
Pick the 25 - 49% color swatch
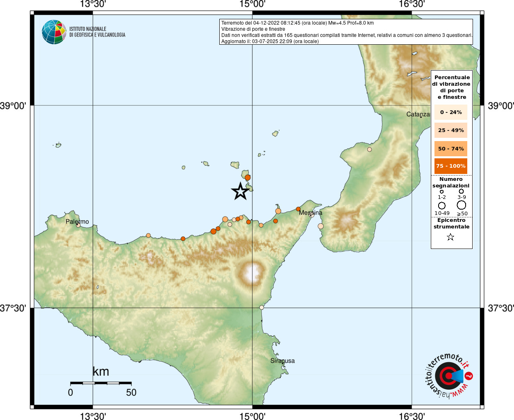coord(450,130)
